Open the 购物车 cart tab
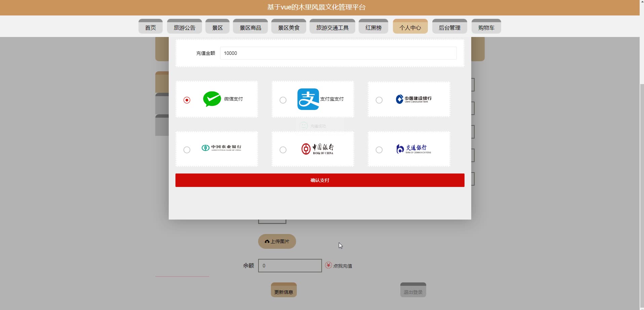This screenshot has height=310, width=644. coord(486,27)
